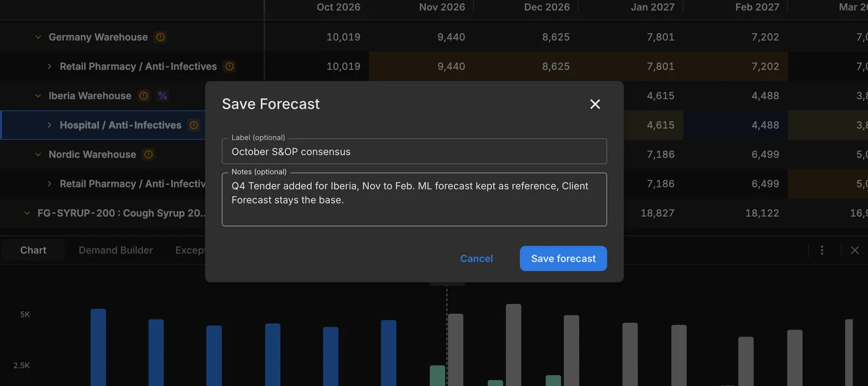Image resolution: width=868 pixels, height=386 pixels.
Task: Select Cough Syrup Jan 2027 cell 18,827
Action: point(657,213)
